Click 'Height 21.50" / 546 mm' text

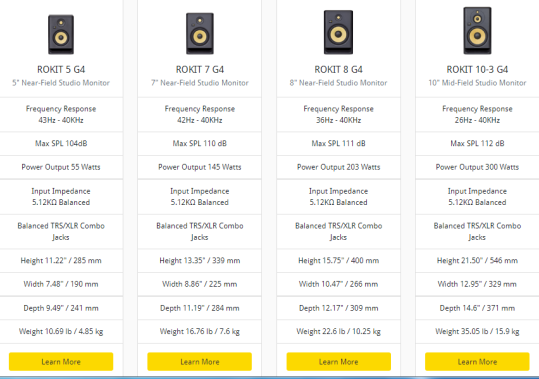477,260
